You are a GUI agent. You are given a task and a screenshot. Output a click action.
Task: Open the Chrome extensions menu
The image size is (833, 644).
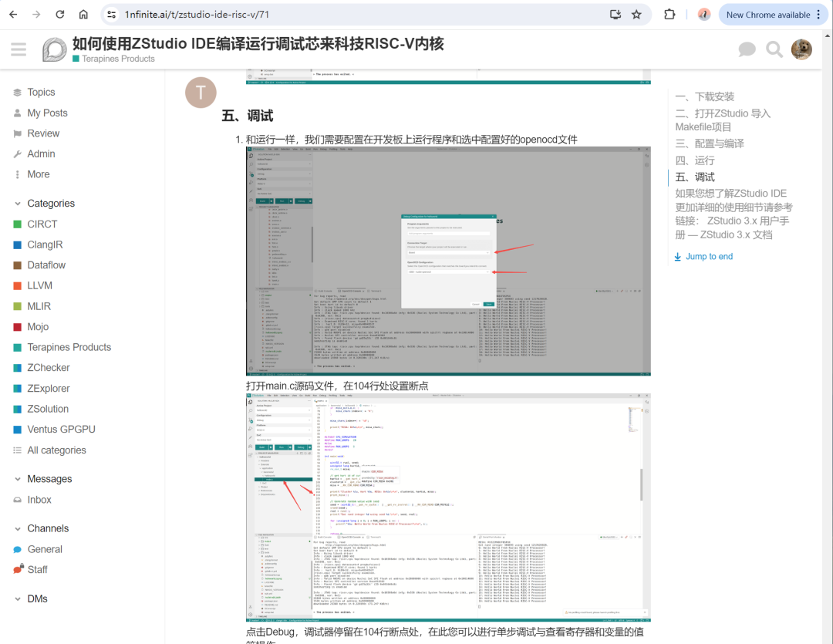669,15
